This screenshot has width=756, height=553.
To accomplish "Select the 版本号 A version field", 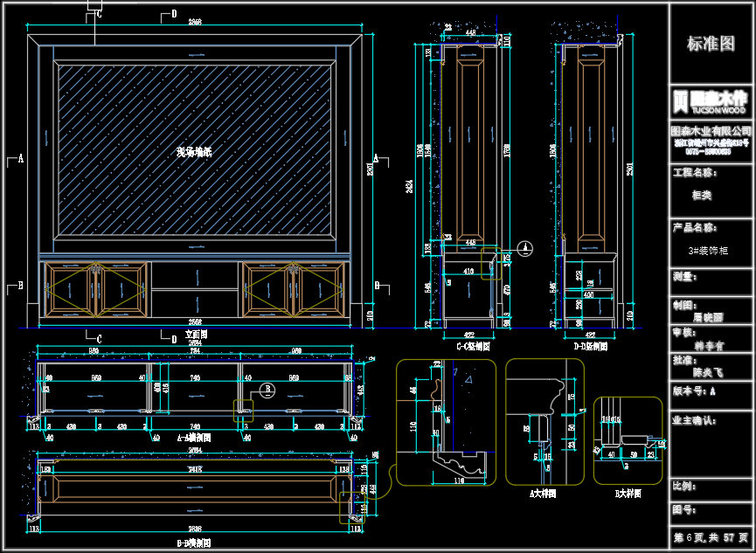I will tap(694, 392).
